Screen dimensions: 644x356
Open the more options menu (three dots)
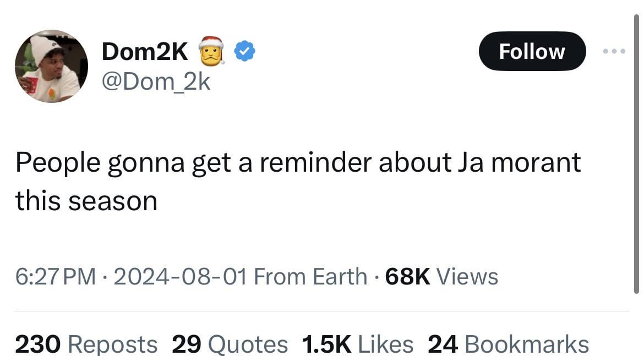[613, 51]
